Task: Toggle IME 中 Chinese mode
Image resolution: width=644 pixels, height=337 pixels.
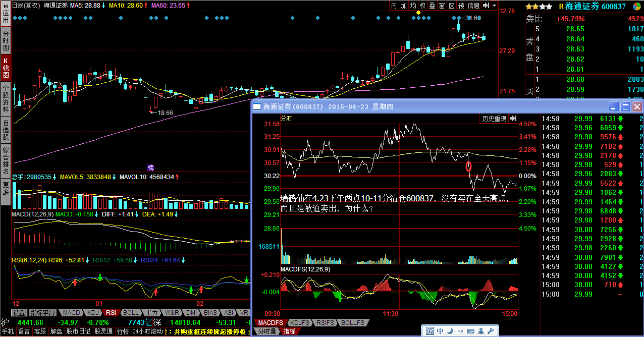Action: click(x=441, y=331)
